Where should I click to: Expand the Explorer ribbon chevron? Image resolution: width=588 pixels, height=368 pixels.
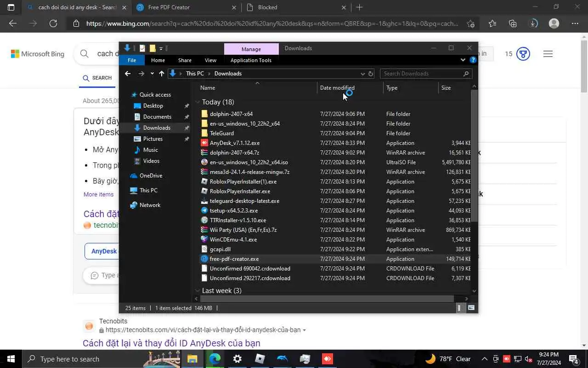[463, 60]
